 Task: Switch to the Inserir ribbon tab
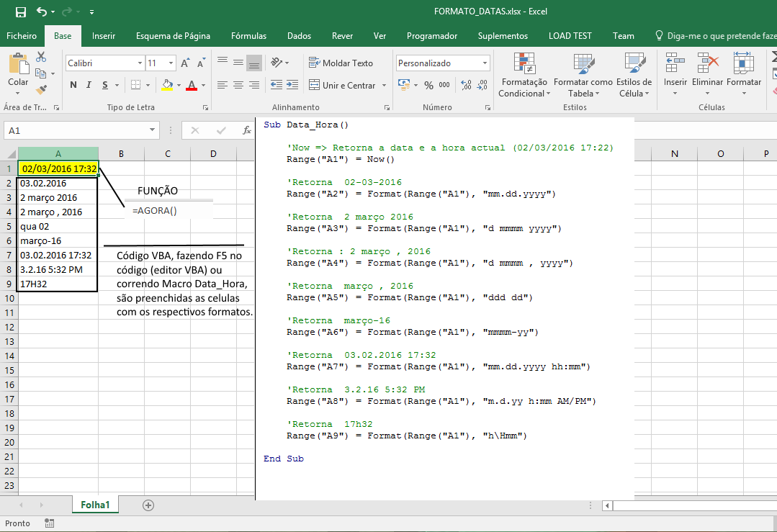tap(104, 36)
